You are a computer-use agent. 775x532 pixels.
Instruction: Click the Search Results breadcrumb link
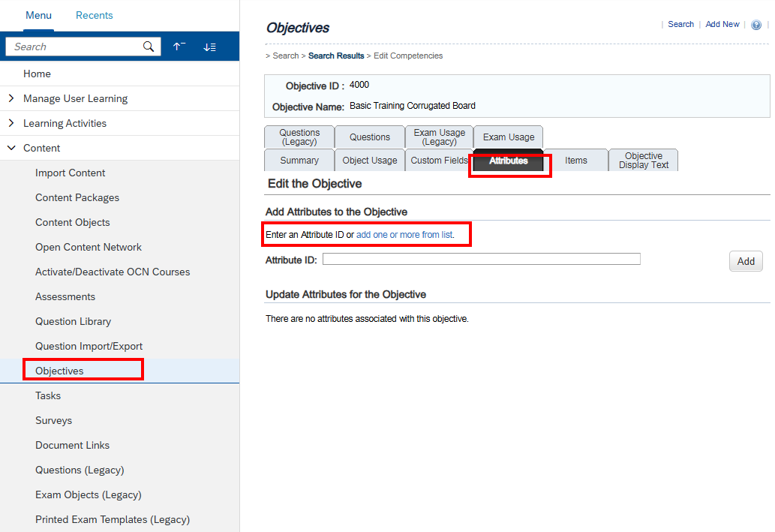[x=336, y=56]
